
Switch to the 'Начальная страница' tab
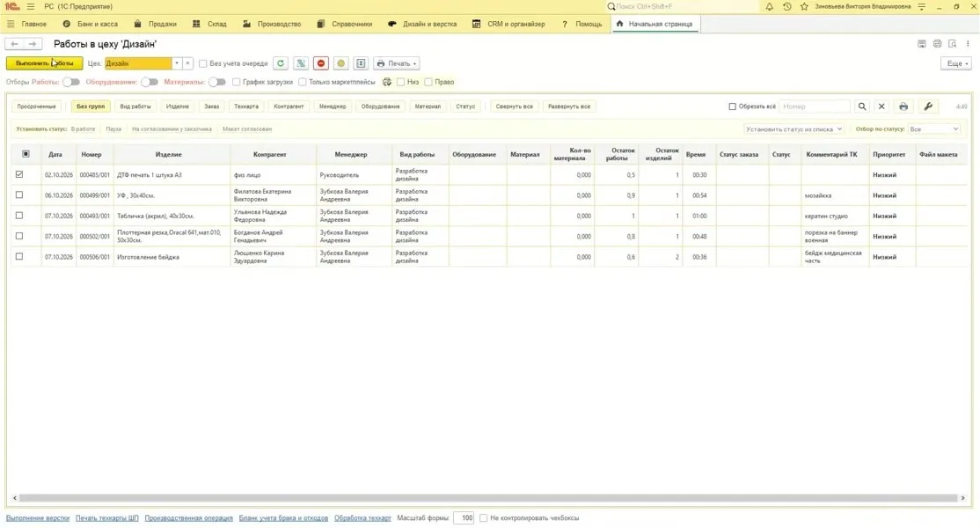point(655,24)
